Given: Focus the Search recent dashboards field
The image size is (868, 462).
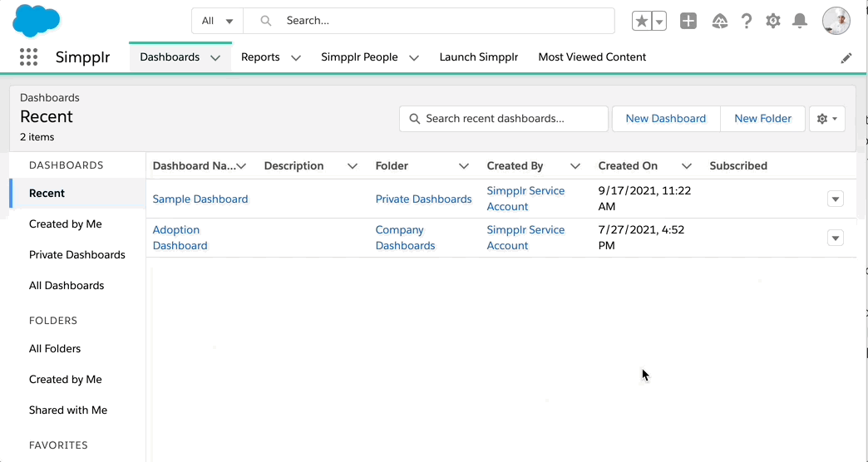Looking at the screenshot, I should tap(504, 118).
